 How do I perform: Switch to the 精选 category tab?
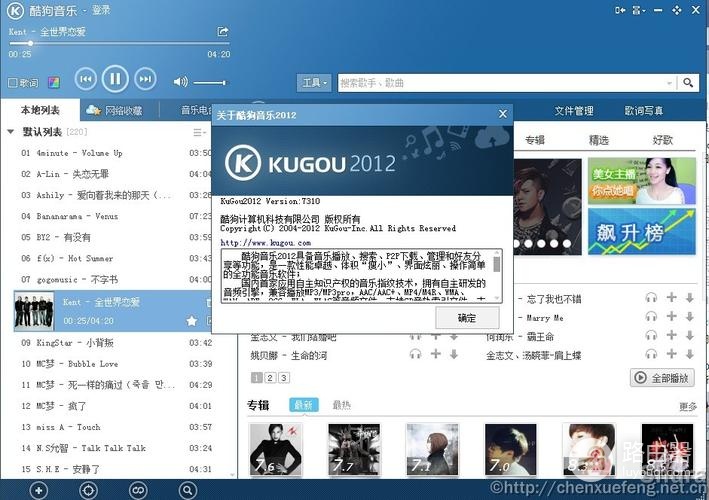(599, 140)
